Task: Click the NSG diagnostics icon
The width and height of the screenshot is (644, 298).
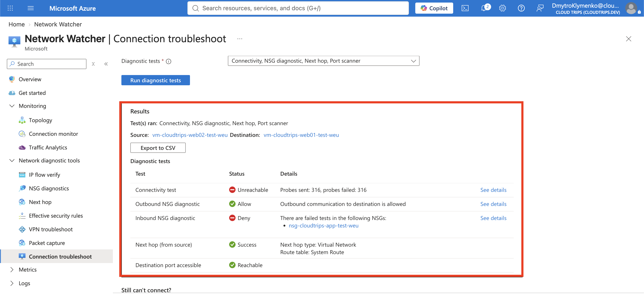Action: [22, 188]
